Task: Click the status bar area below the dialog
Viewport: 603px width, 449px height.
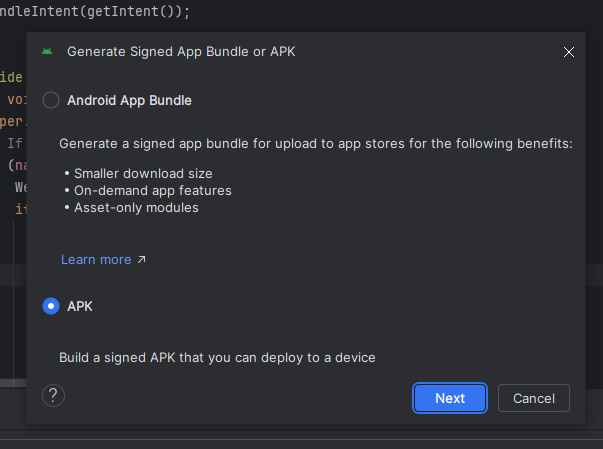Action: pos(300,440)
